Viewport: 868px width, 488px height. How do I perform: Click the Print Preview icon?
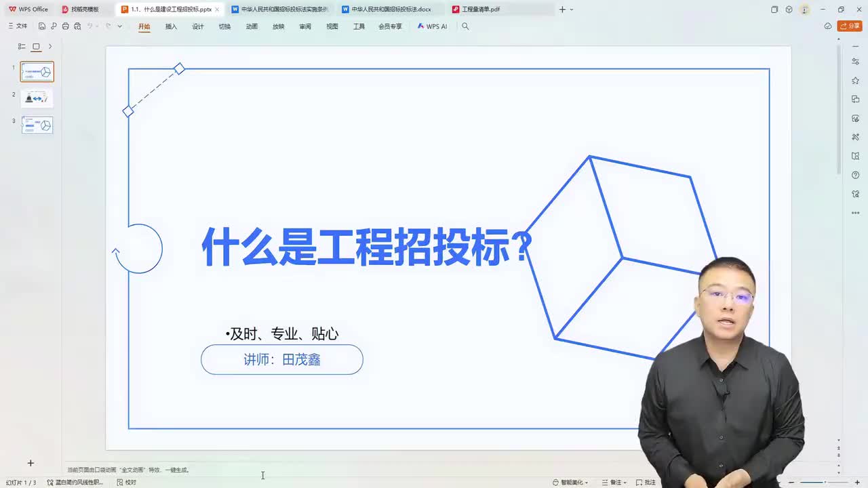coord(77,26)
